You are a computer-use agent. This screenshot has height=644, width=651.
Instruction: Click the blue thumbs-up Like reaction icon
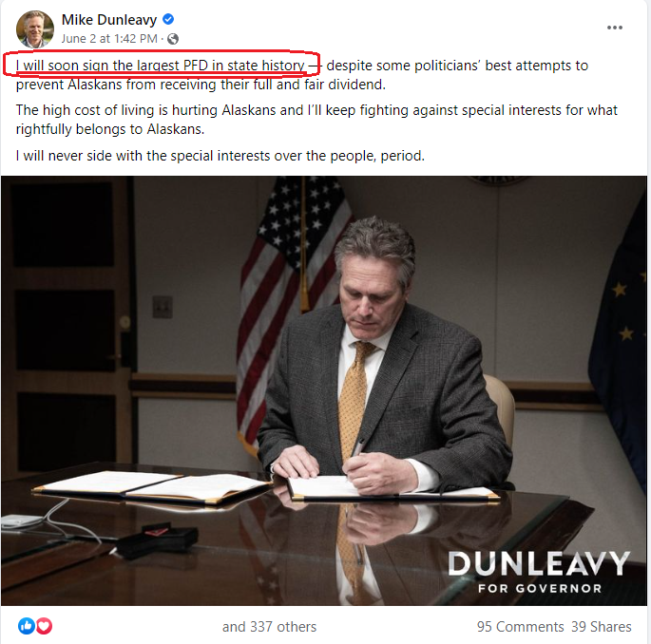click(x=27, y=626)
